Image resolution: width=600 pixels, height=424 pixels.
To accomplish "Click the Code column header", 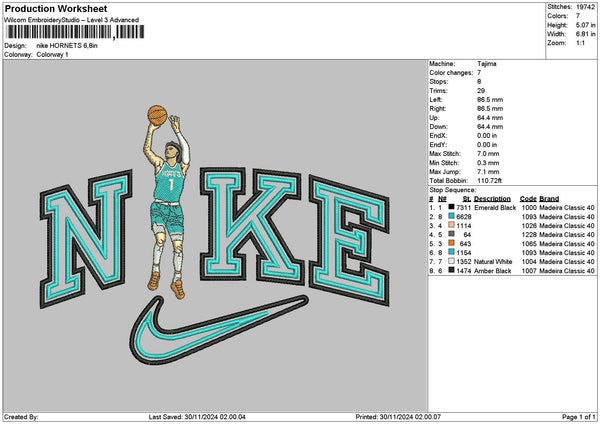I will tap(528, 199).
